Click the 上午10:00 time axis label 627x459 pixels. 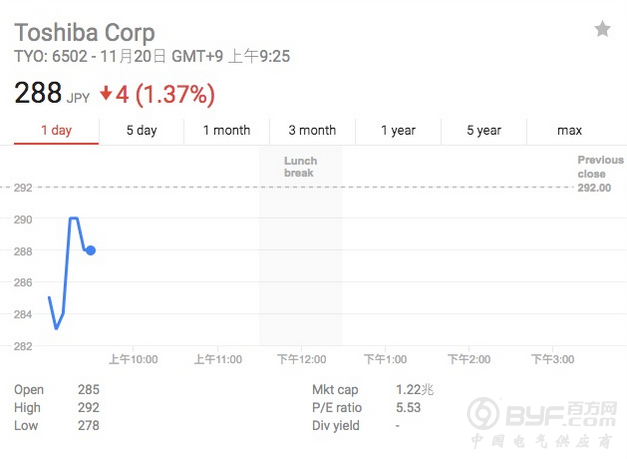[x=133, y=359]
